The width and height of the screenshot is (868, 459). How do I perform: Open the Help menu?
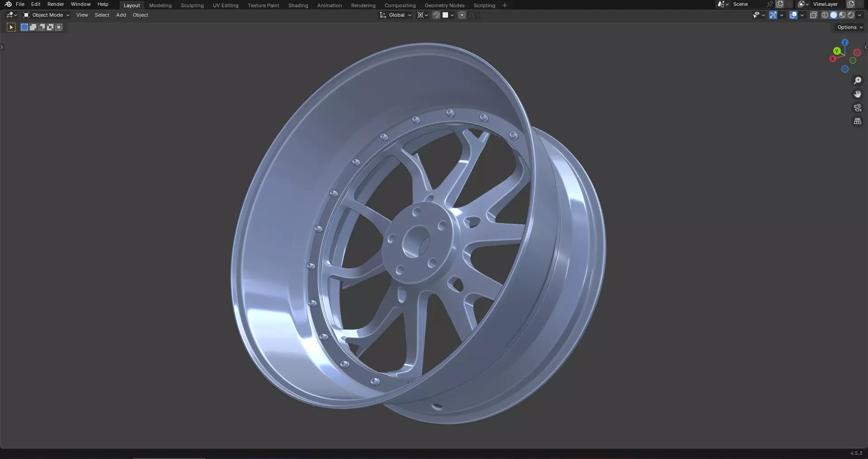103,4
